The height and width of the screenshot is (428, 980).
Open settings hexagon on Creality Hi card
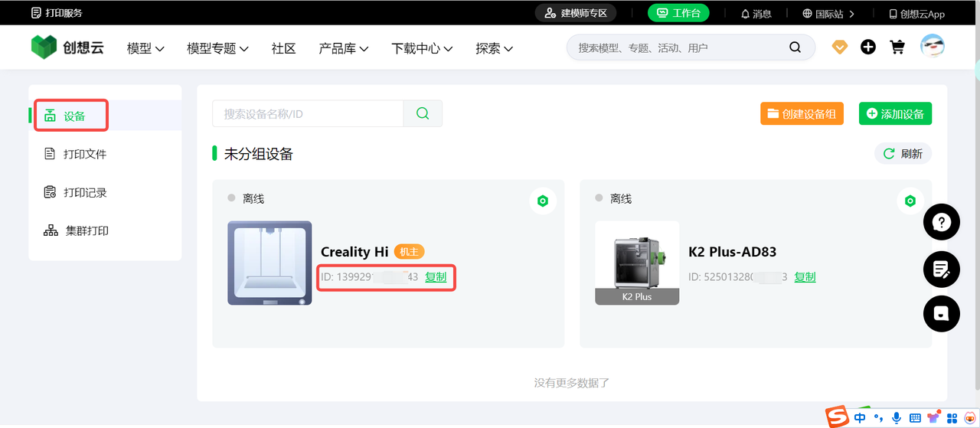543,201
